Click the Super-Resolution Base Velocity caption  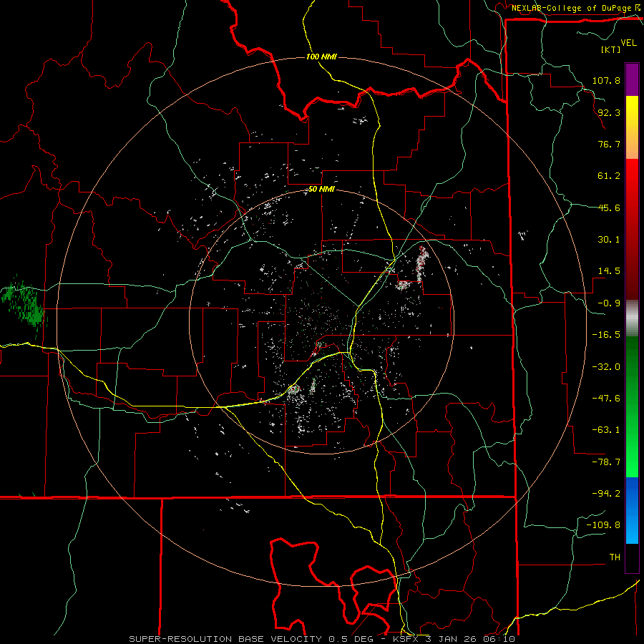click(322, 639)
